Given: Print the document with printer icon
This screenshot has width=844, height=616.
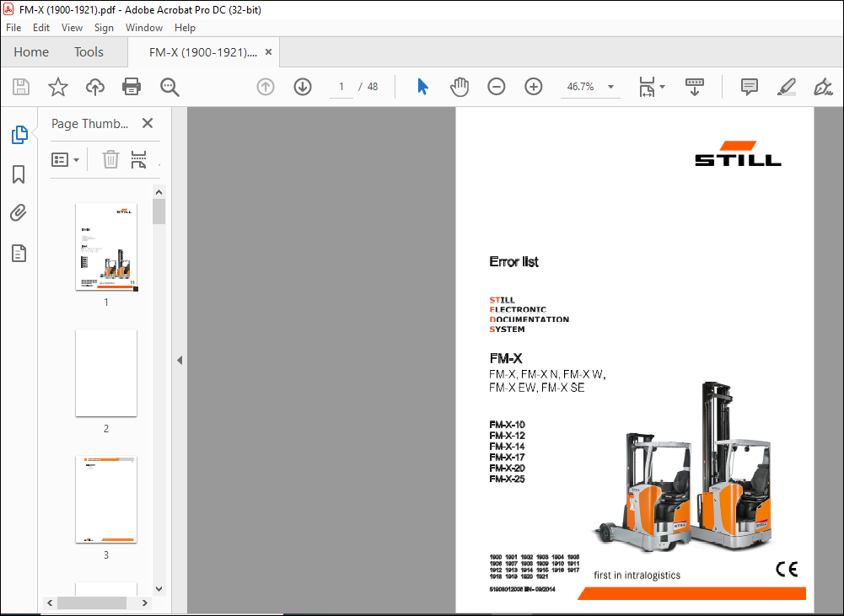Looking at the screenshot, I should click(132, 87).
